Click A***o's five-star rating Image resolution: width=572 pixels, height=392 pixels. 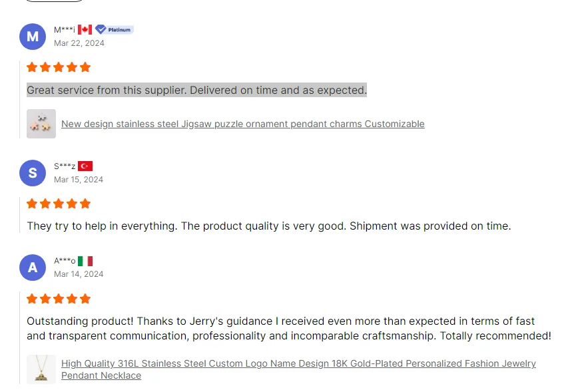pyautogui.click(x=59, y=299)
